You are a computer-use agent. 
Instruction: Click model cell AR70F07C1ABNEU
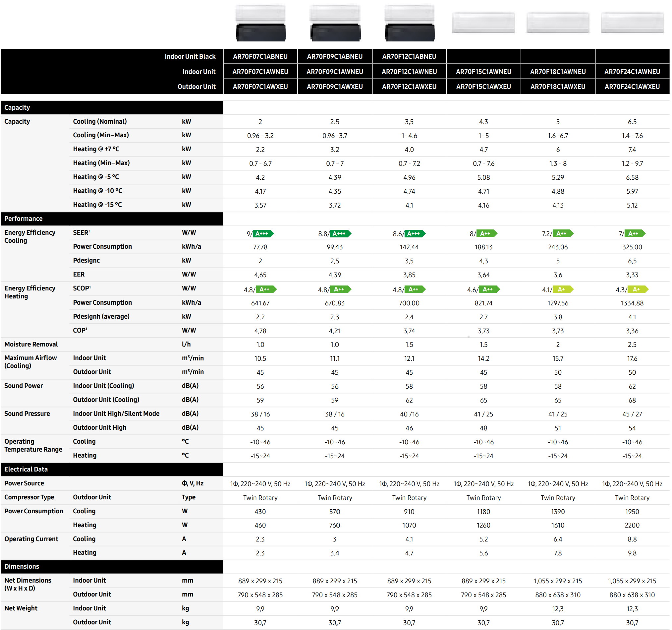coord(260,56)
